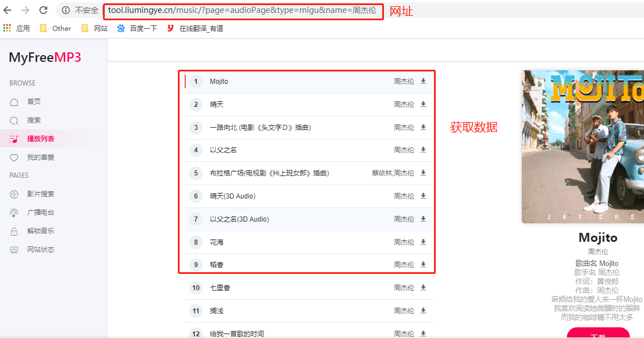Viewport: 644px width, 338px height.
Task: Click the monitor icon next to 网站状态
Action: click(x=14, y=250)
